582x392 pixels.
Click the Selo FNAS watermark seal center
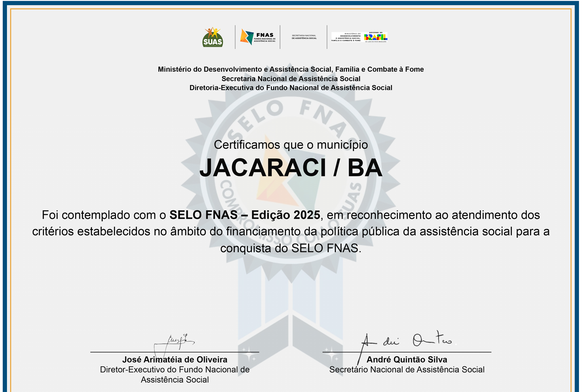pyautogui.click(x=291, y=175)
